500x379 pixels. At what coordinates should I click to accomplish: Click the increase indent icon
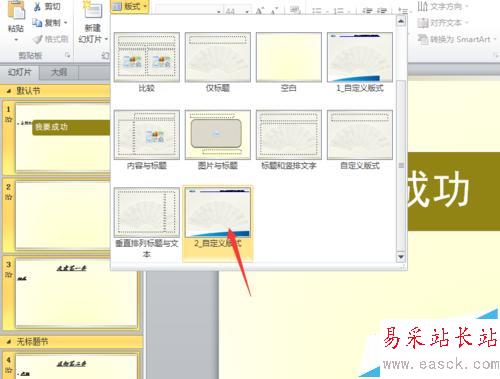point(382,11)
